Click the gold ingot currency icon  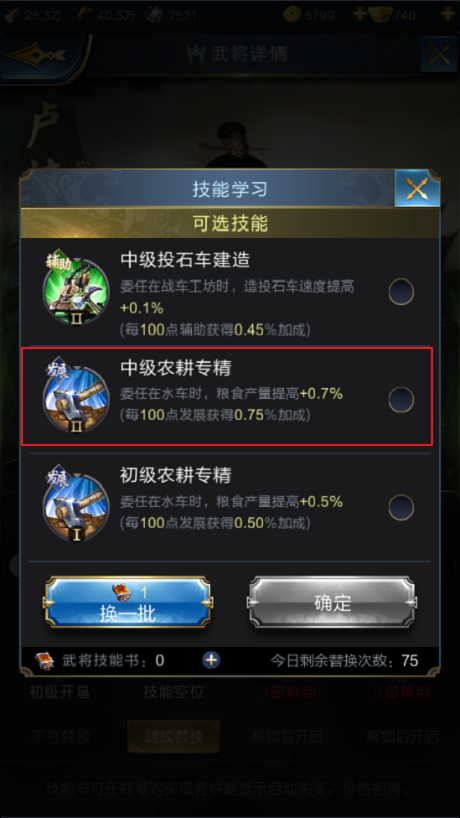(x=381, y=14)
